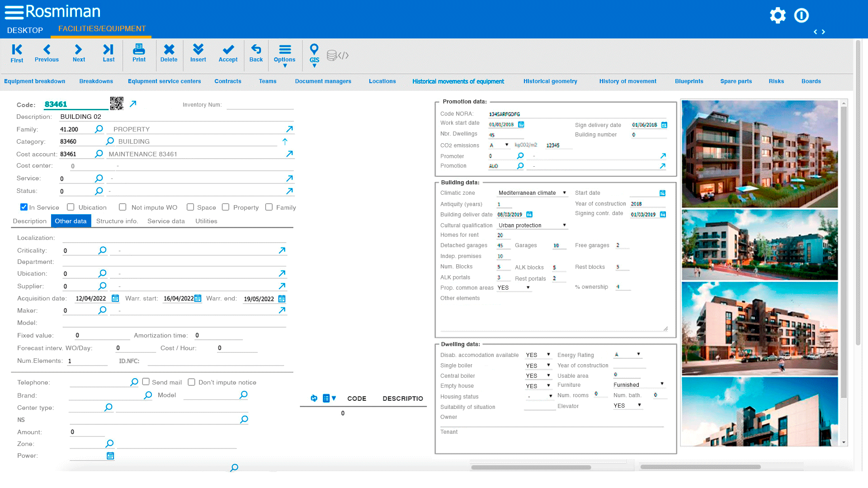
Task: Switch to the Structure info tab
Action: [x=117, y=221]
